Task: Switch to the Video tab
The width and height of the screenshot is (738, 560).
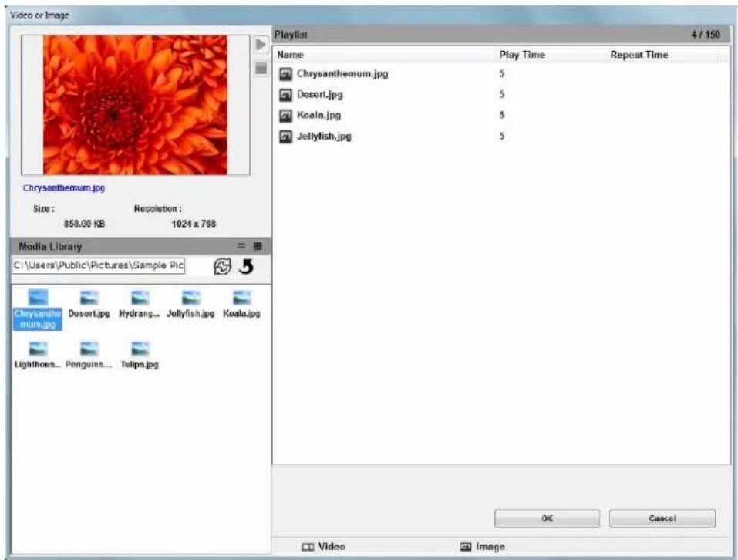Action: pos(323,547)
